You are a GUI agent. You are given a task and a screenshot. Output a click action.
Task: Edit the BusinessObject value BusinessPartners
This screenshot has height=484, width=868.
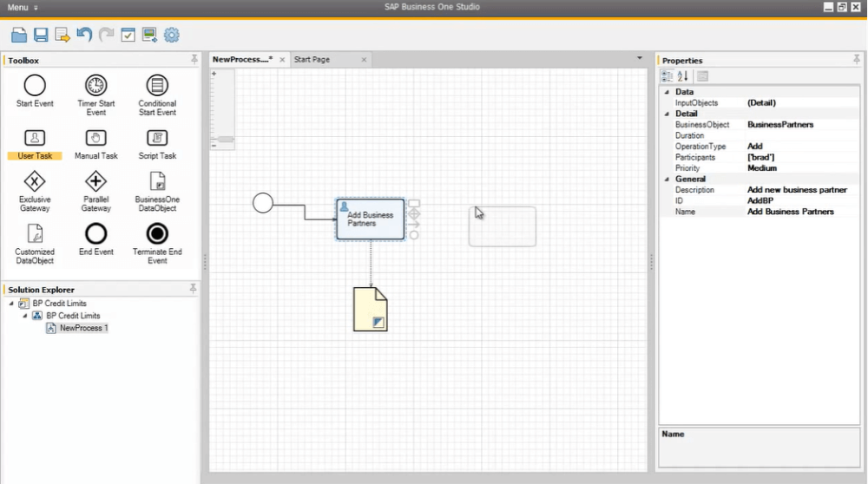pyautogui.click(x=801, y=124)
